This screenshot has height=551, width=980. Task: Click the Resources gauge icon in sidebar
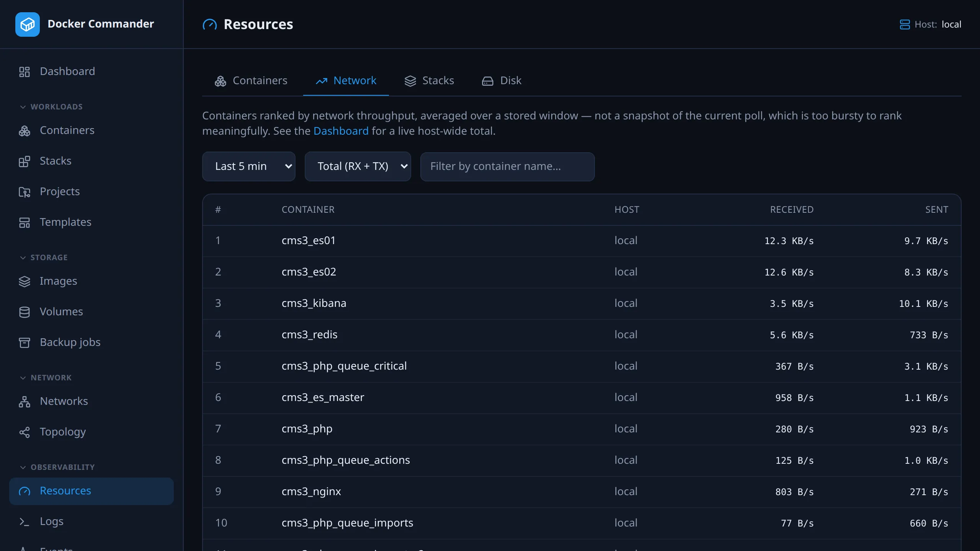(x=24, y=491)
